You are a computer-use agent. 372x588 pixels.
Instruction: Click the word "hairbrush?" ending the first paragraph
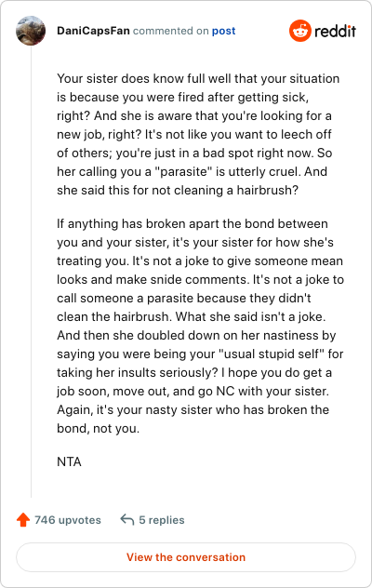coord(268,190)
